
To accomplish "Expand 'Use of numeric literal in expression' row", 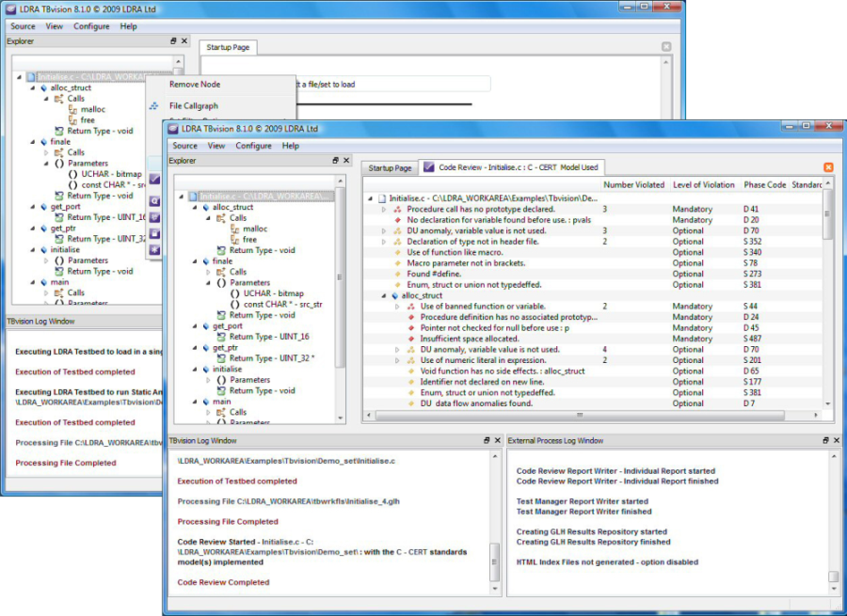I will point(397,360).
